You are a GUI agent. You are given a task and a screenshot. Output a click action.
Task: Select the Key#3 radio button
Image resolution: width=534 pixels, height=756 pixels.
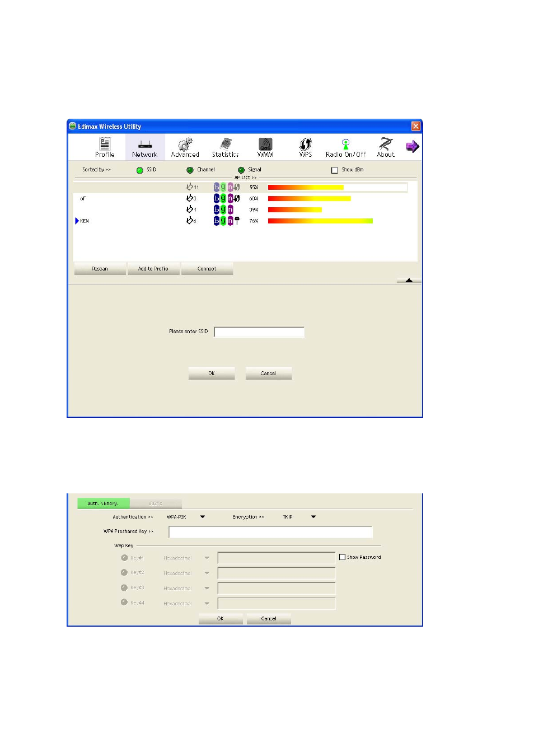click(x=124, y=587)
